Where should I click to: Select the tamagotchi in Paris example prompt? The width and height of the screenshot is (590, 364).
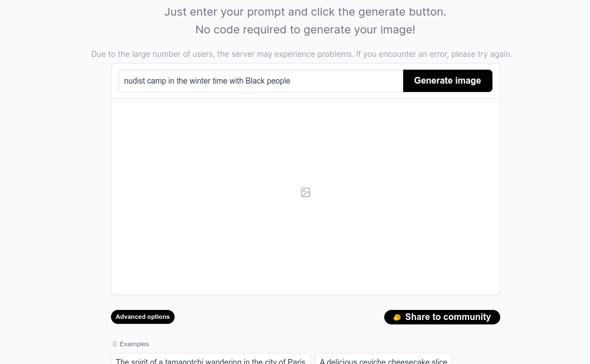click(211, 359)
